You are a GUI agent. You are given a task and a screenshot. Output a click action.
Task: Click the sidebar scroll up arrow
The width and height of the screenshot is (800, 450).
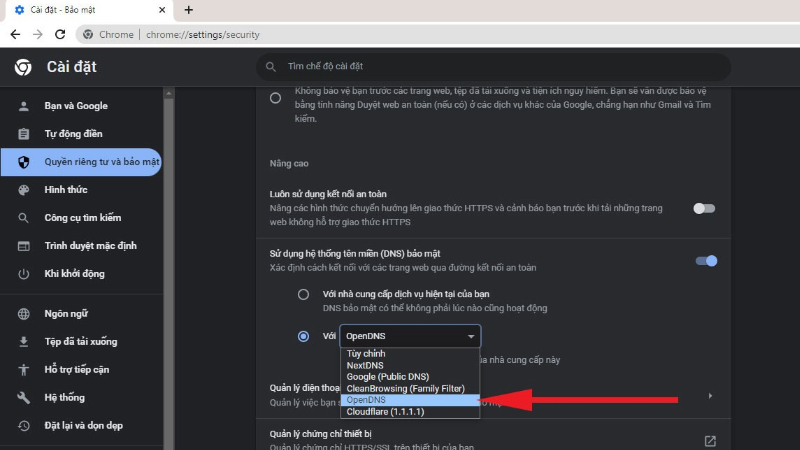point(168,93)
